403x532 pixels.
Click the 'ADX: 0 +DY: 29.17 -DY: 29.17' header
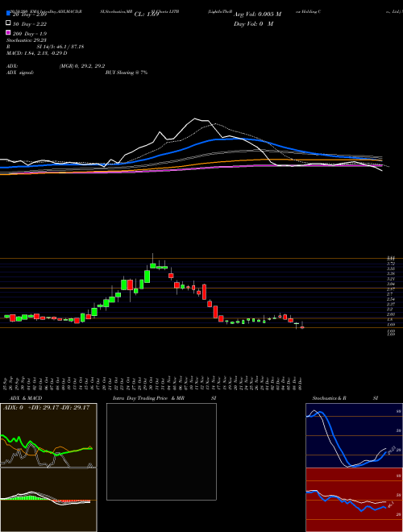[x=47, y=408]
